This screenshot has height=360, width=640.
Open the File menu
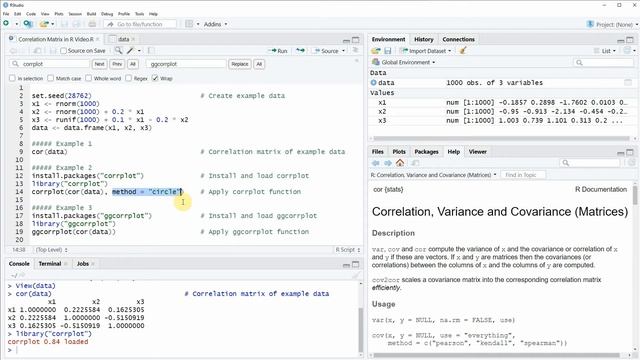[6, 14]
